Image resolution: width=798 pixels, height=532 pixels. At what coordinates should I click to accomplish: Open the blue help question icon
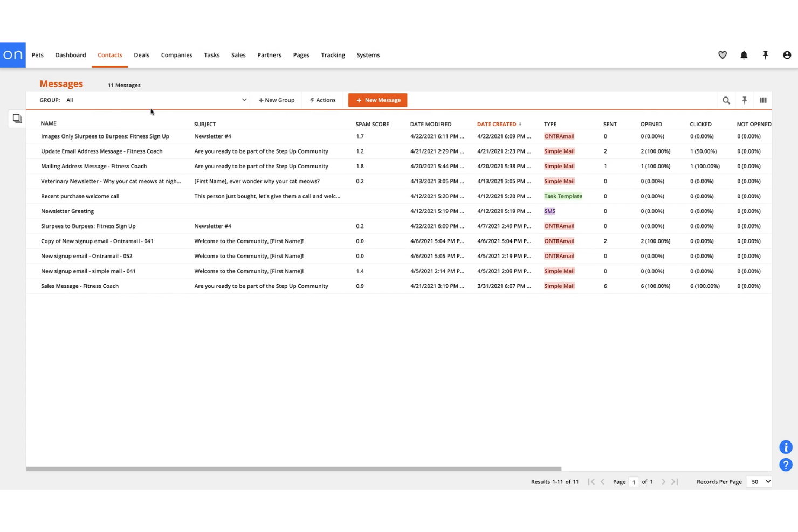pos(786,465)
